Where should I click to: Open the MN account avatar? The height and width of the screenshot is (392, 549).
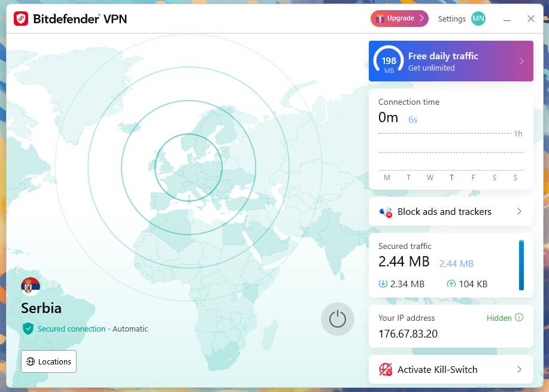478,19
